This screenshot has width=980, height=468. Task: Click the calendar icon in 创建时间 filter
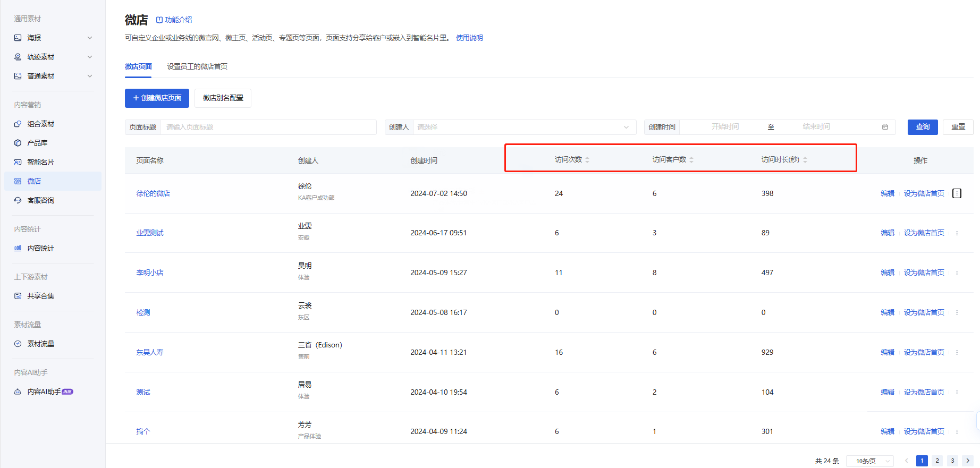tap(885, 127)
